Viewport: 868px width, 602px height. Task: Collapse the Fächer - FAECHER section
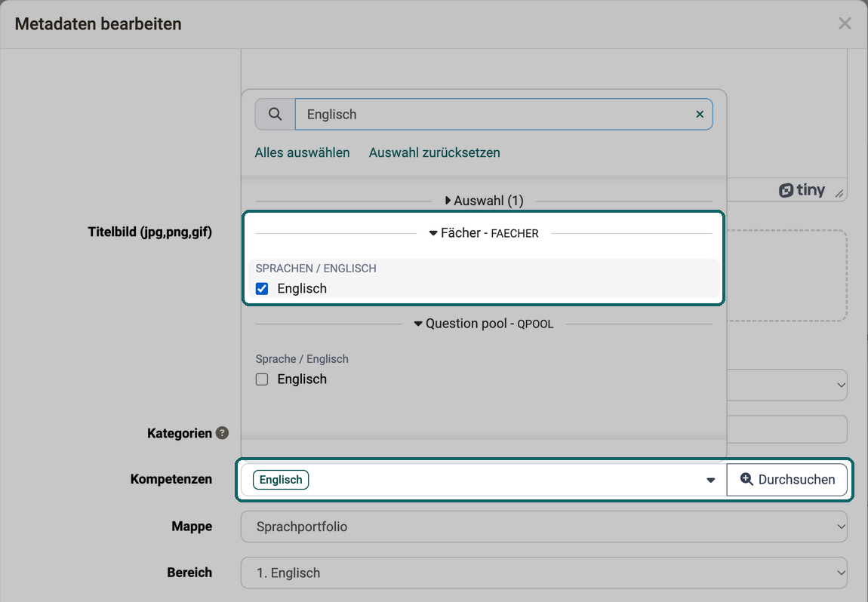484,234
